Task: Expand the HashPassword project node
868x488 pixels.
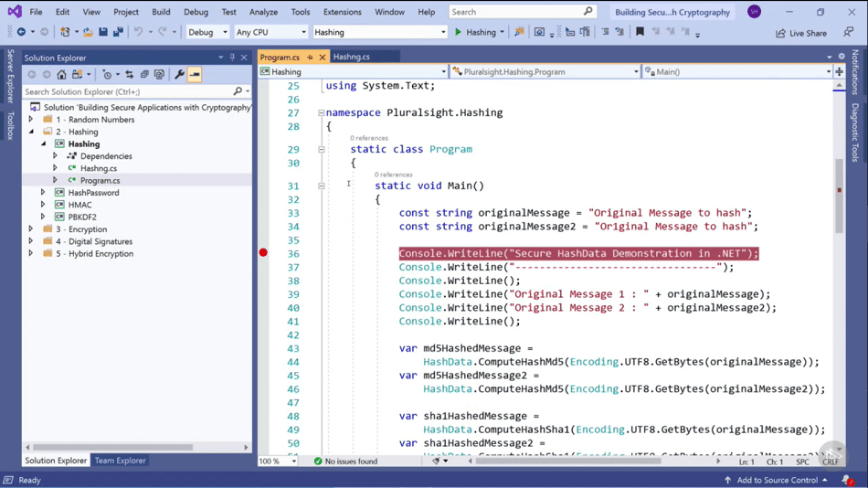Action: [x=43, y=192]
